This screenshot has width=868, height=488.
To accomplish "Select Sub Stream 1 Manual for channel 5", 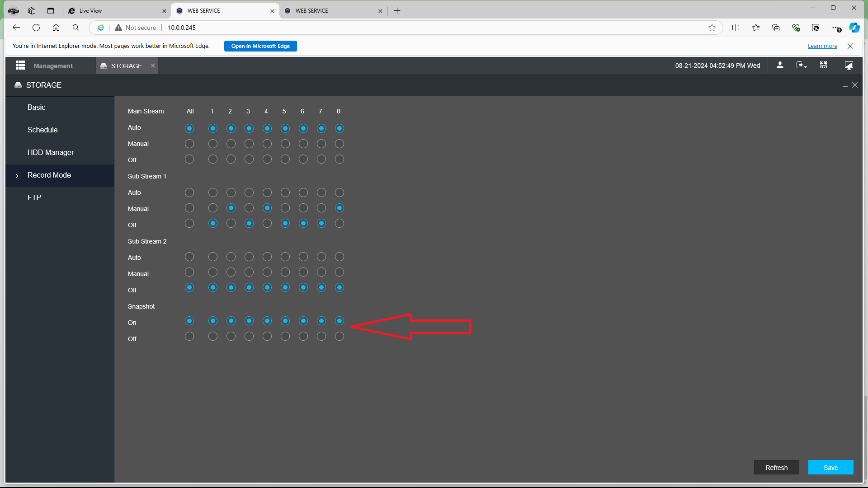I will tap(285, 208).
